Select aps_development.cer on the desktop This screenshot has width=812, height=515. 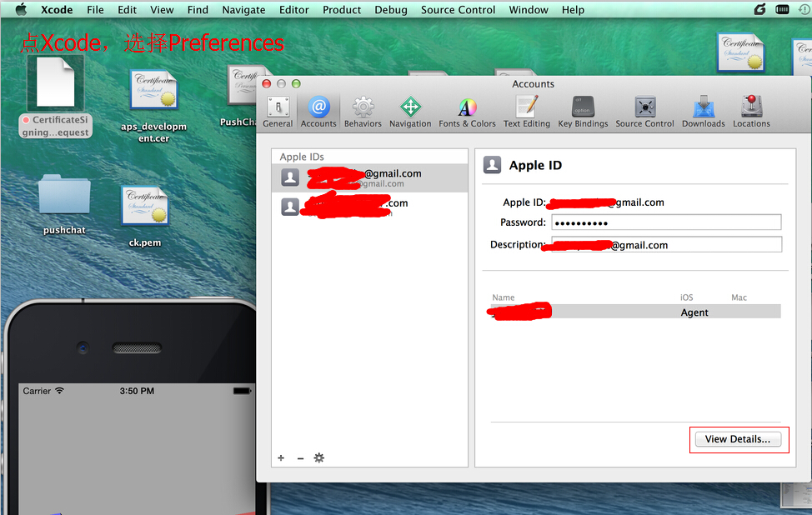tap(153, 107)
